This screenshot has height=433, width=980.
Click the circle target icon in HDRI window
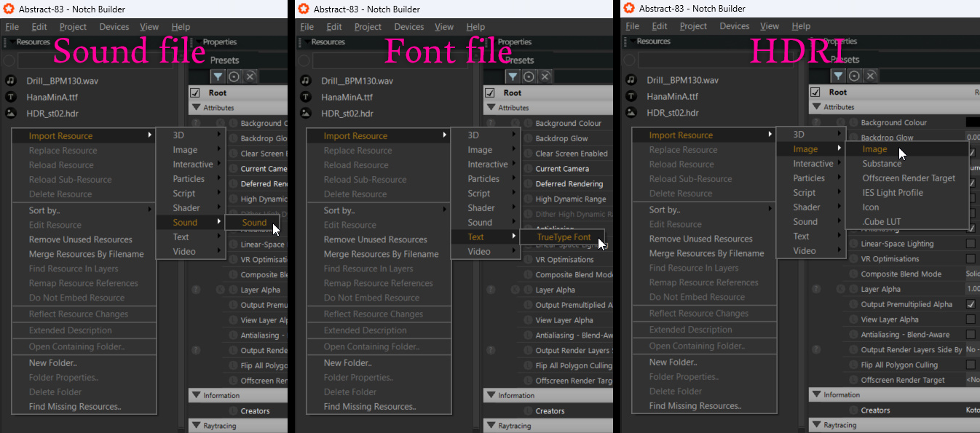[x=854, y=75]
